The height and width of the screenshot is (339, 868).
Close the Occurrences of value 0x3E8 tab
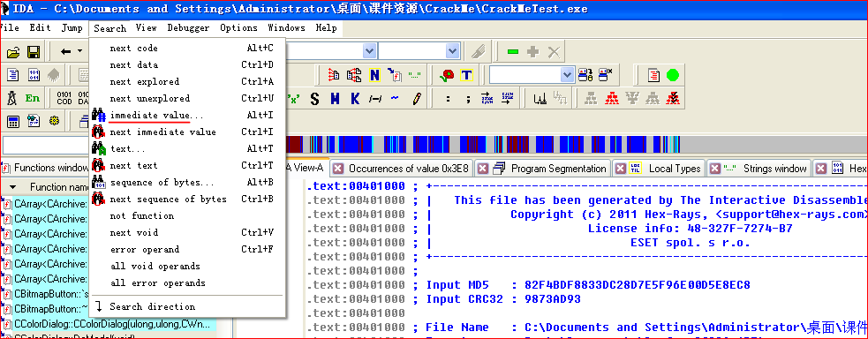point(338,169)
